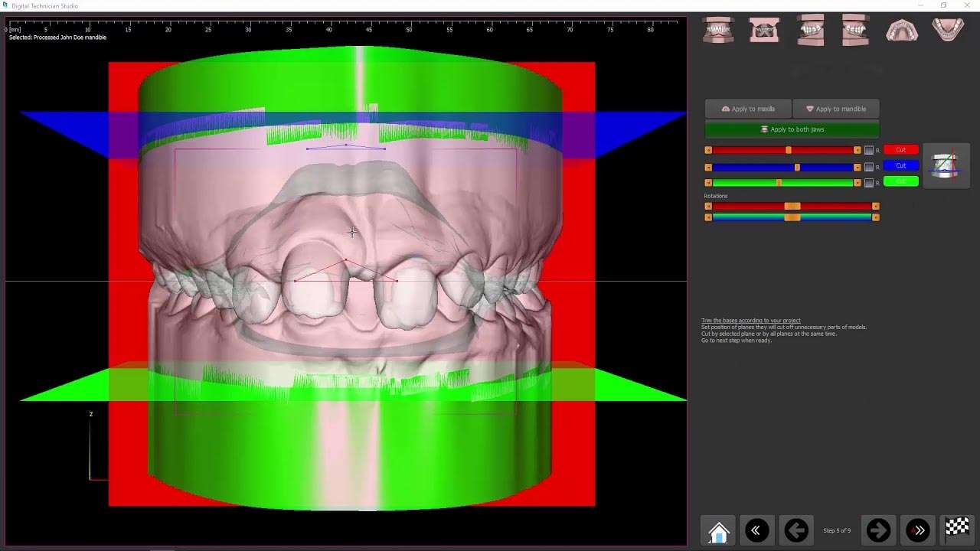Choose the upper arch occlusal view icon
Screen dimensions: 980x551
coord(902,31)
